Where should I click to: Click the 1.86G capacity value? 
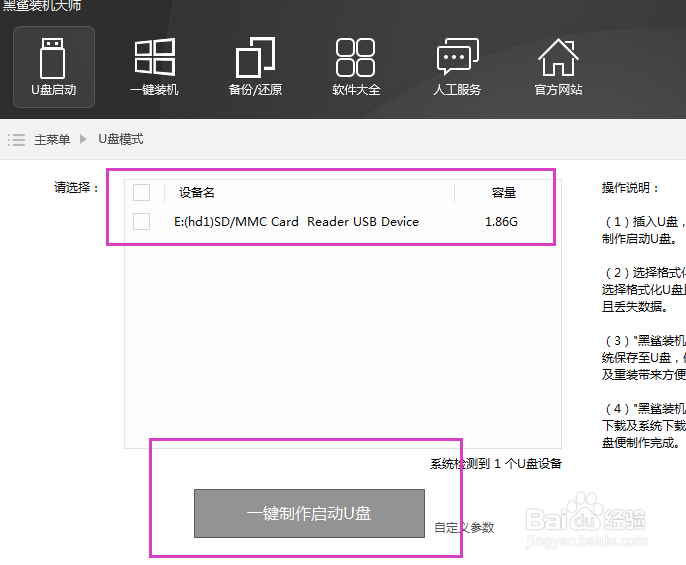click(x=501, y=222)
